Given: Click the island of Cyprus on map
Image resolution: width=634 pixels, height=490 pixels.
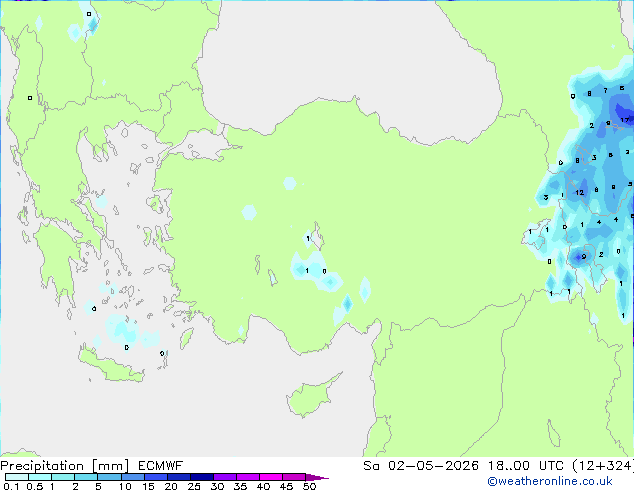Looking at the screenshot, I should tap(311, 397).
